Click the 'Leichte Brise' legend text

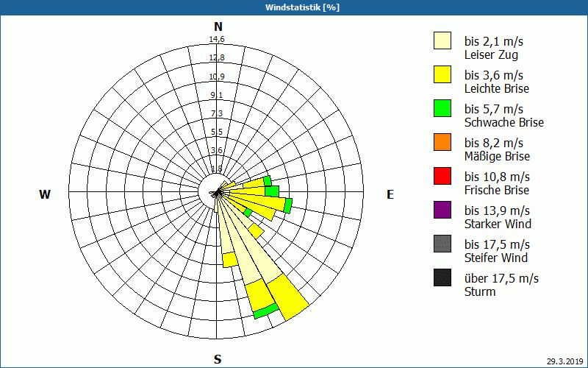[497, 88]
